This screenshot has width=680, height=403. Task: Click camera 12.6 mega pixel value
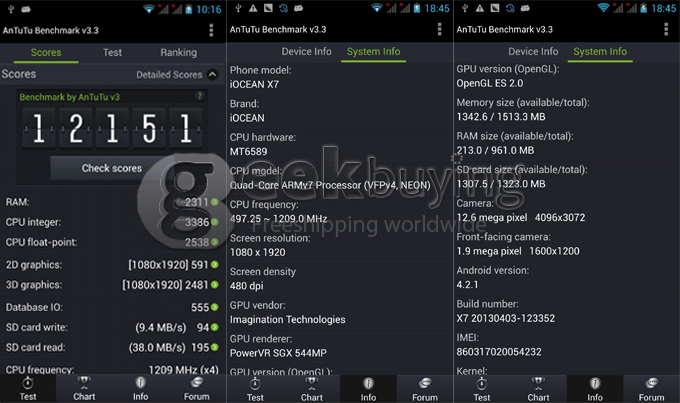pos(520,217)
